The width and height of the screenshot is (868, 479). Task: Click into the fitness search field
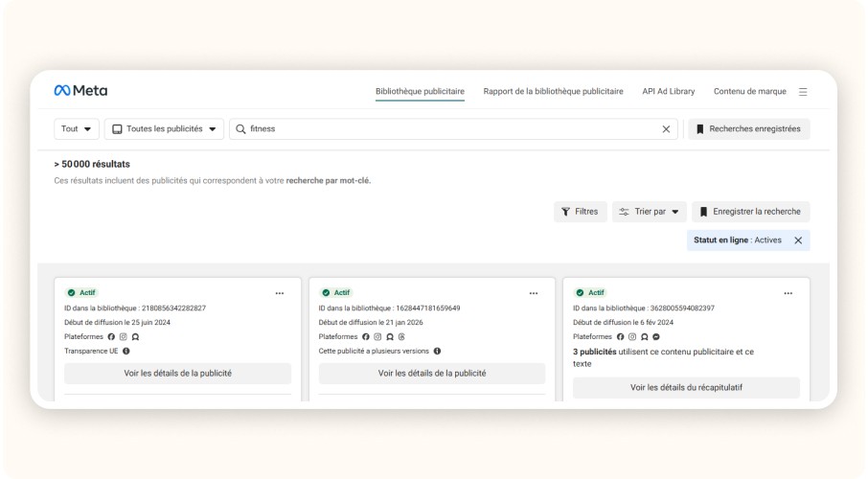pos(453,129)
